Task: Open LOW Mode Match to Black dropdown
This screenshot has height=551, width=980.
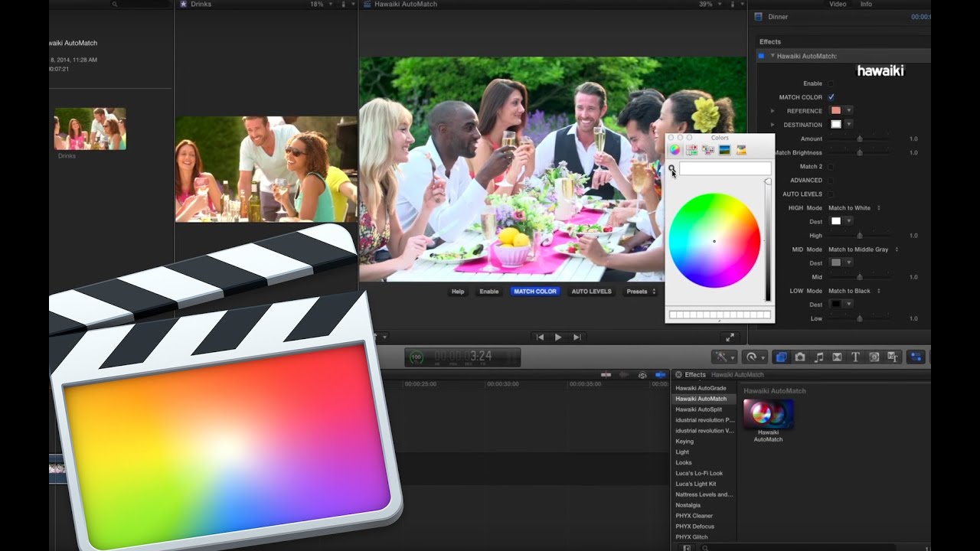Action: (x=854, y=291)
